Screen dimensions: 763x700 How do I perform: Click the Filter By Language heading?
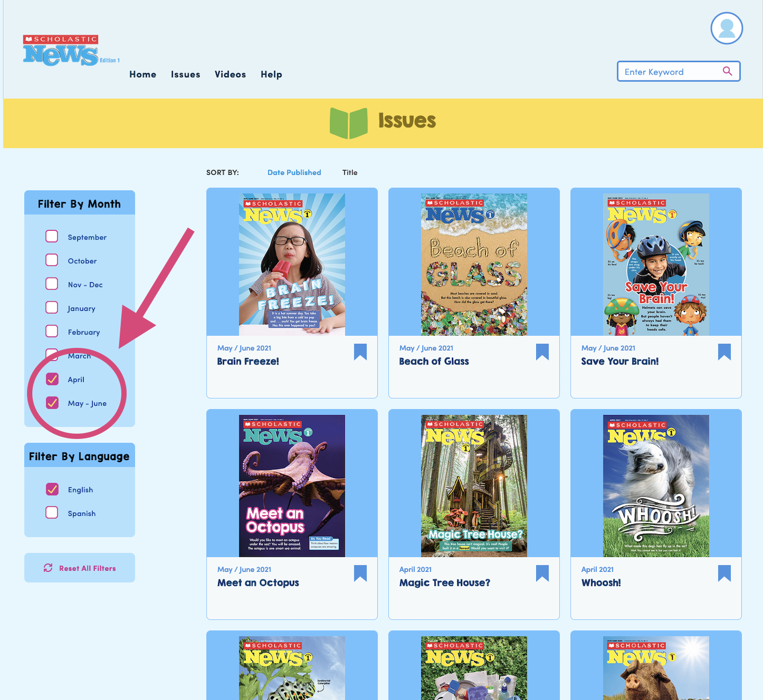(79, 456)
